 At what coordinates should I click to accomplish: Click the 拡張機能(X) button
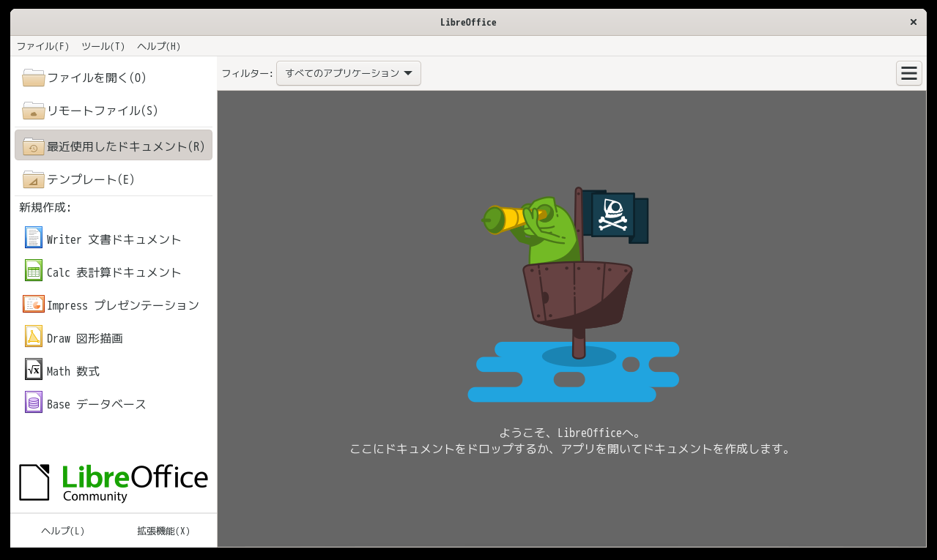pos(163,531)
